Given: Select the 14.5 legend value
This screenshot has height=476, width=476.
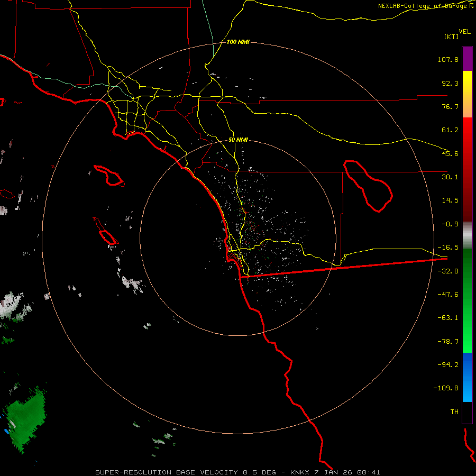Looking at the screenshot, I should pos(450,200).
